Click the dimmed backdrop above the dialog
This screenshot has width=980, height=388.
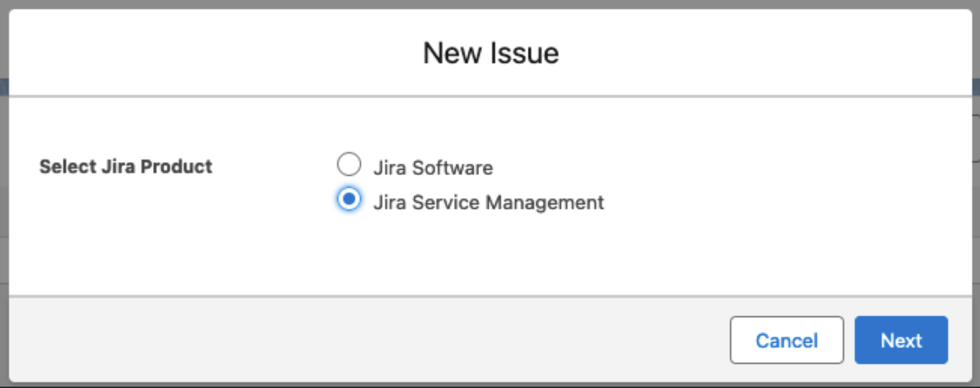(490, 4)
